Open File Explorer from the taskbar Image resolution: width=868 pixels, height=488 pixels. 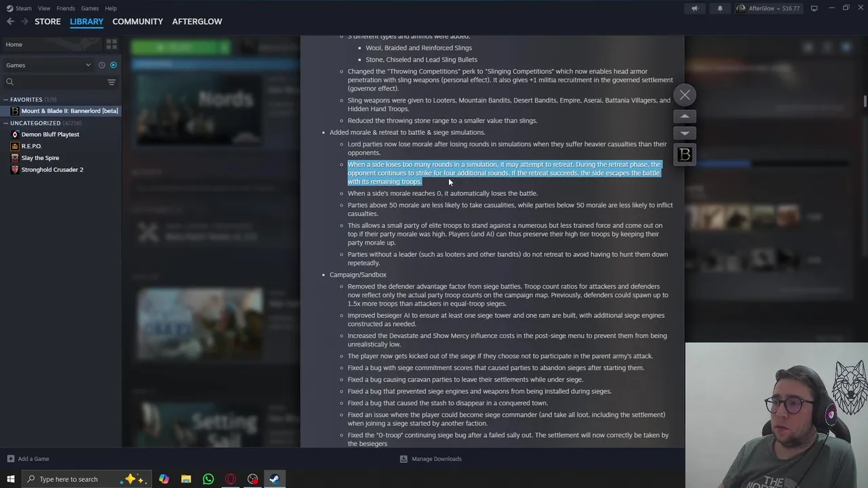[186, 479]
